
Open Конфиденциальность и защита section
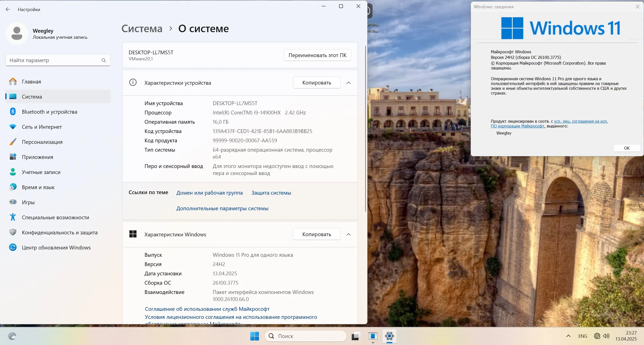tap(60, 232)
